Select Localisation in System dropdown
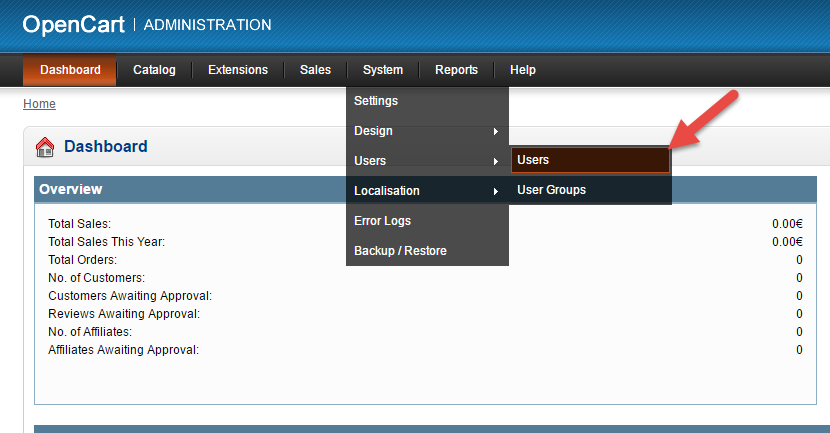 point(427,191)
